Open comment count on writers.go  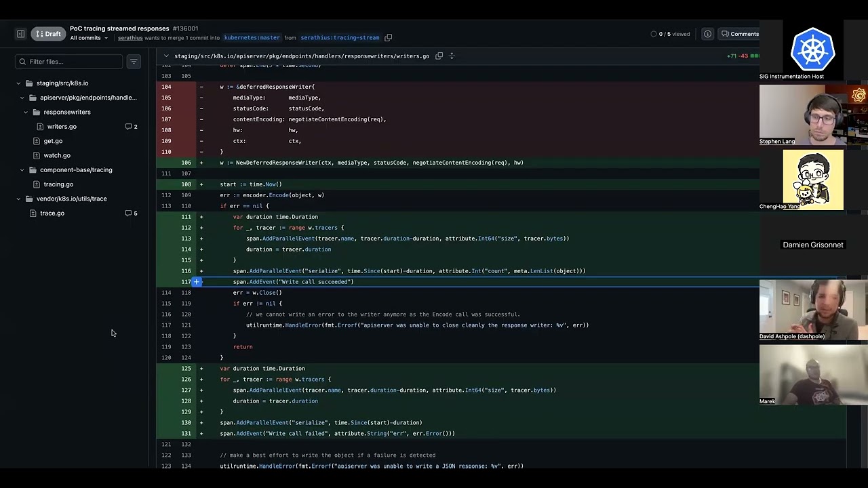click(x=132, y=127)
